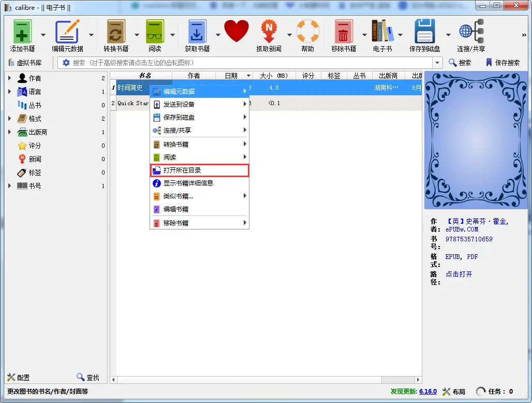Screen dimensions: 532x403
Task: Expand the 出版商 tree category
Action: click(x=9, y=132)
